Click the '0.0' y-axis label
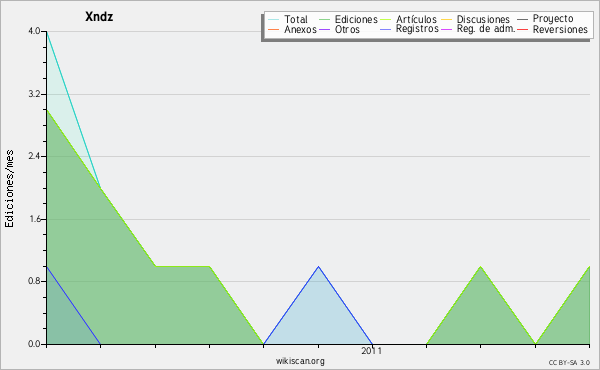 click(x=34, y=344)
